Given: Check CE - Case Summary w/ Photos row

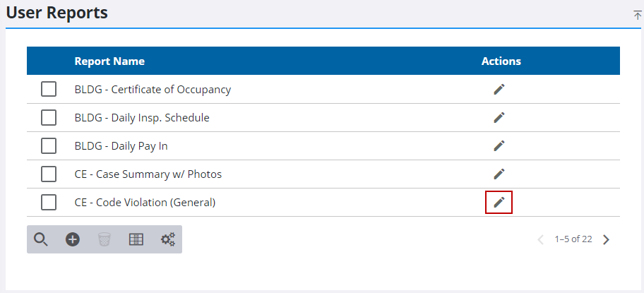Looking at the screenshot, I should click(49, 174).
